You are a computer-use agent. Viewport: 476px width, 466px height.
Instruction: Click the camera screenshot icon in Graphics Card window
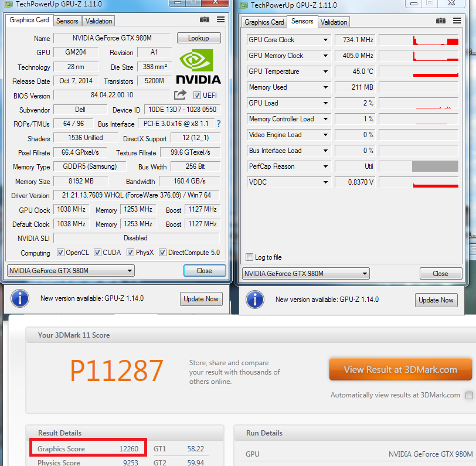205,20
